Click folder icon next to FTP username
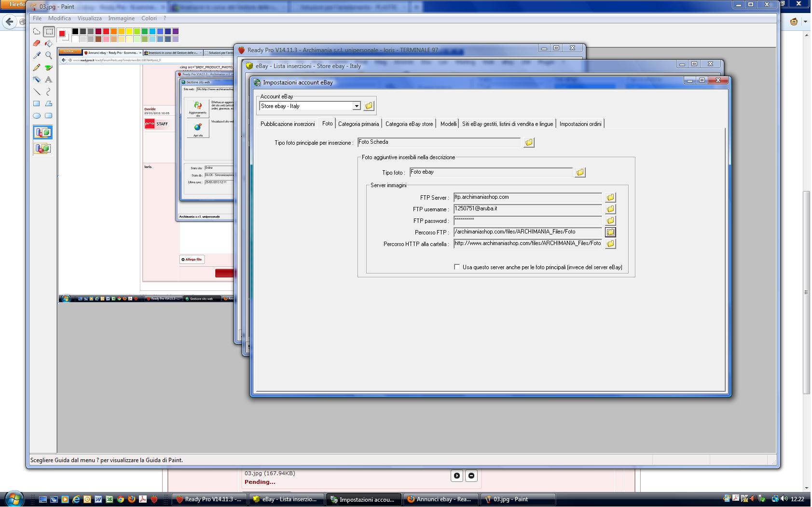The width and height of the screenshot is (812, 507). pyautogui.click(x=610, y=209)
